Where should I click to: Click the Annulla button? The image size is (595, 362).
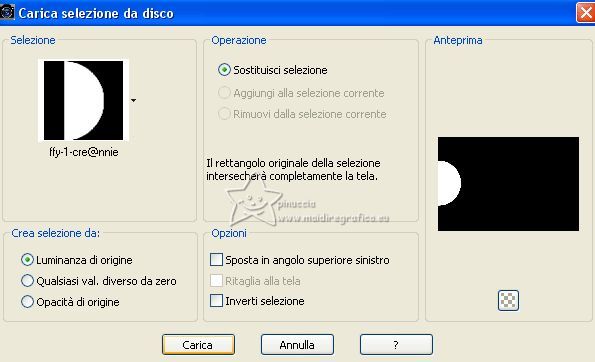point(297,345)
